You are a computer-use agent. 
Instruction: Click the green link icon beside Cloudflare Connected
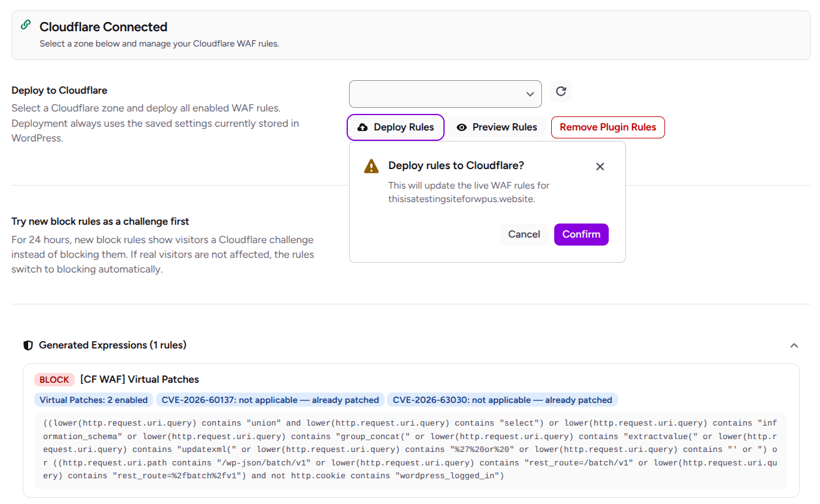coord(26,24)
